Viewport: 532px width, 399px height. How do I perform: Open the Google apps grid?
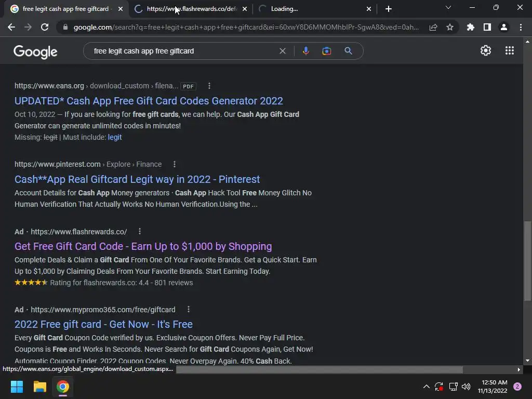[510, 50]
